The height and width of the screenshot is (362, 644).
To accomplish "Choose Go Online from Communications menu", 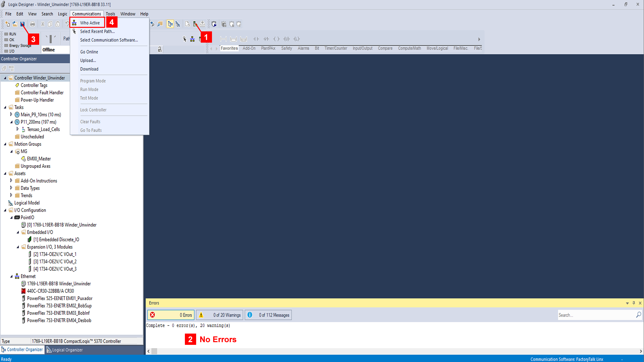I will coord(89,52).
